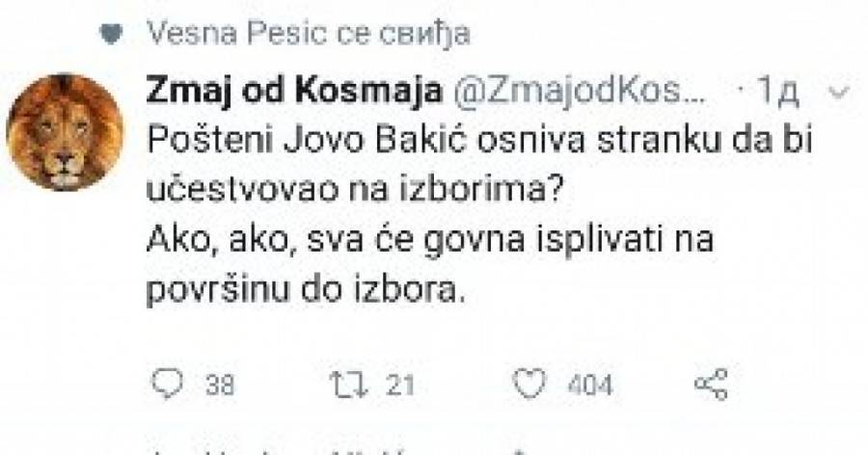Click the small heart beside Vesna Pesic
The height and width of the screenshot is (455, 868).
click(x=112, y=35)
